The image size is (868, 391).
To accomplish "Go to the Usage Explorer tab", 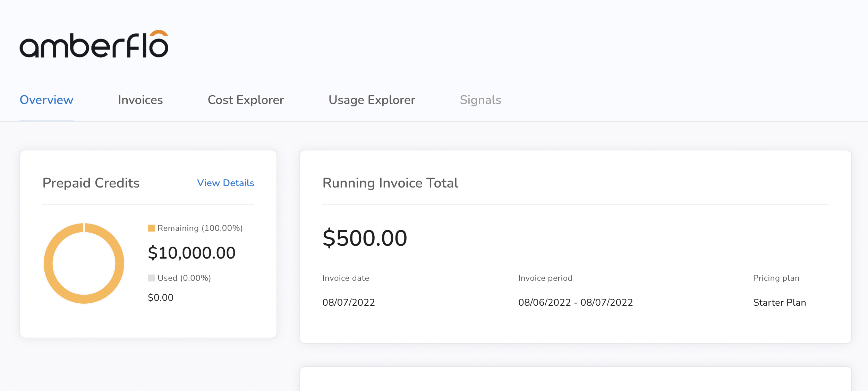I will [x=372, y=100].
